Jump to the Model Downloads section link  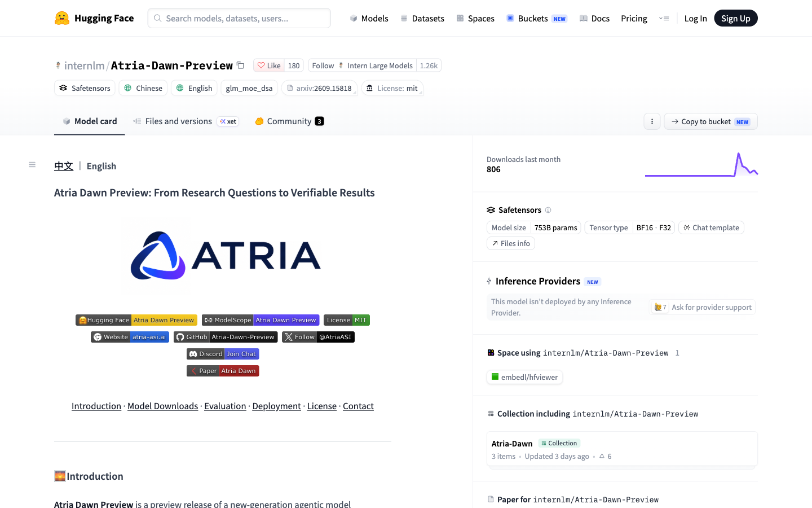pos(163,406)
